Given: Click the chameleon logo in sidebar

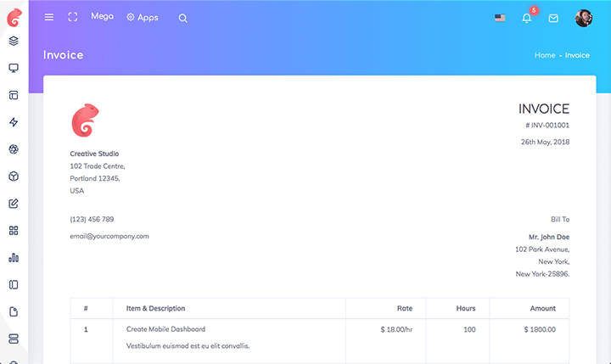Looking at the screenshot, I should point(14,16).
